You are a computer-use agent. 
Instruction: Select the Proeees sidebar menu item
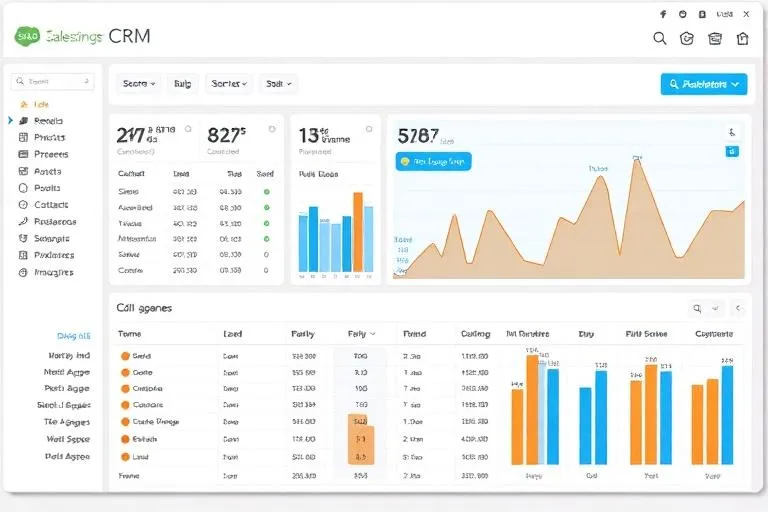coord(51,154)
